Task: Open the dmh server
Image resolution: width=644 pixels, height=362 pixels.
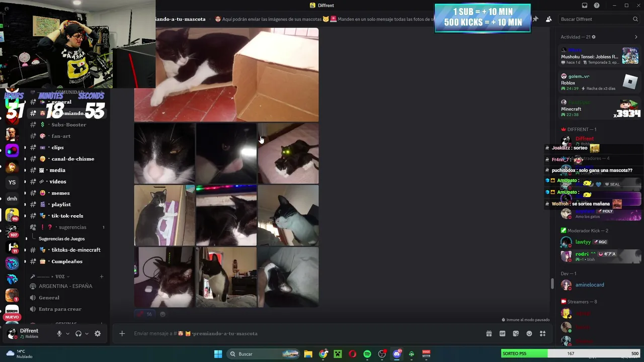Action: click(x=12, y=199)
